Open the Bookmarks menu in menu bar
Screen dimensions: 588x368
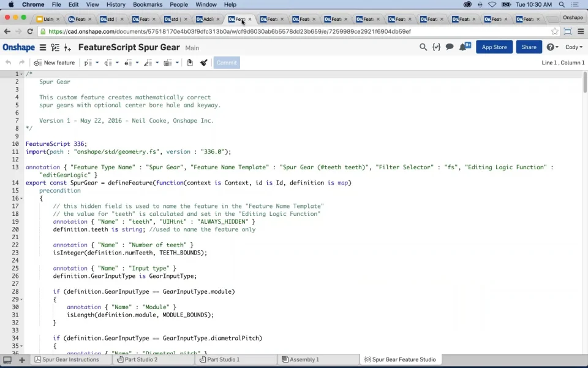pos(148,4)
